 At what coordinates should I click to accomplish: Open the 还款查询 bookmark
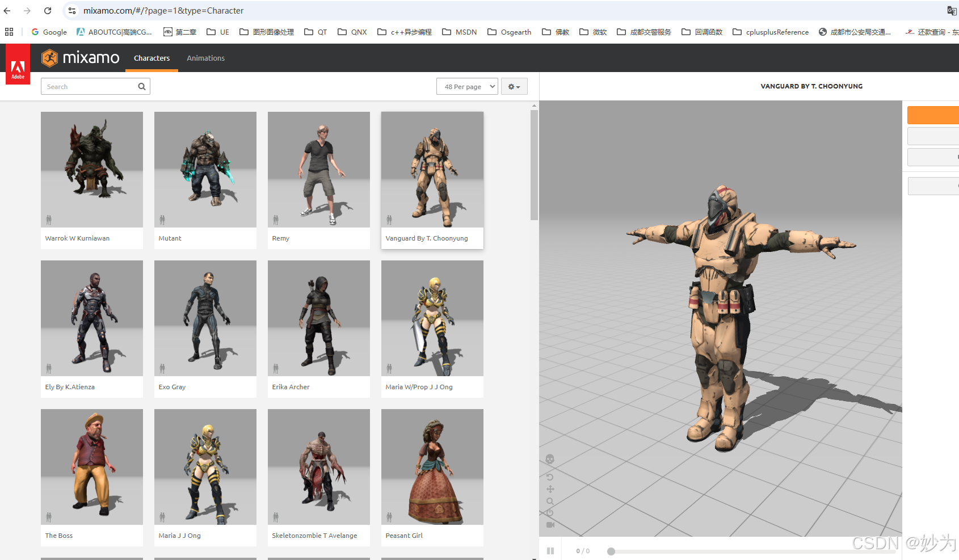click(932, 32)
